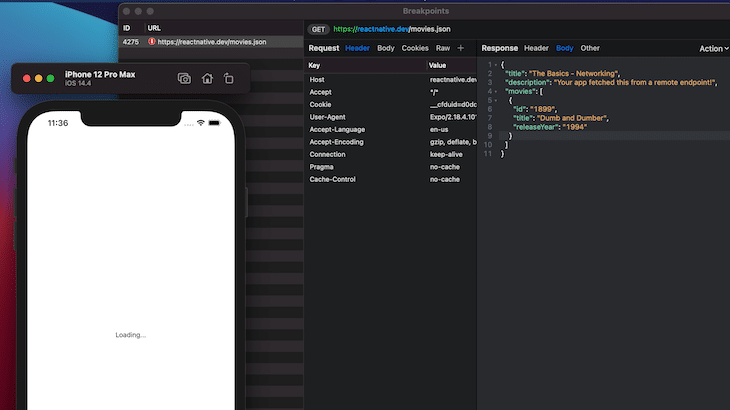Switch to the response Header tab

536,48
